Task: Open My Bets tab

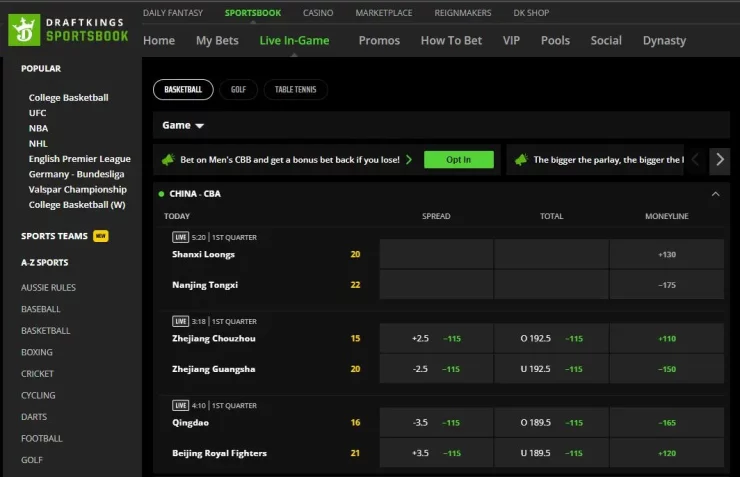Action: coord(218,41)
